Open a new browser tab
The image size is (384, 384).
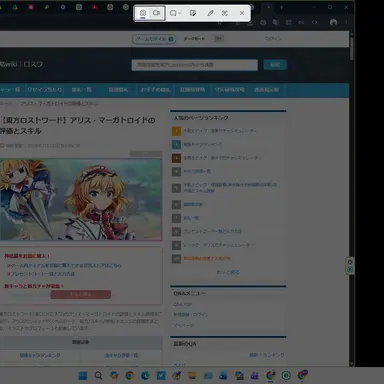[281, 7]
